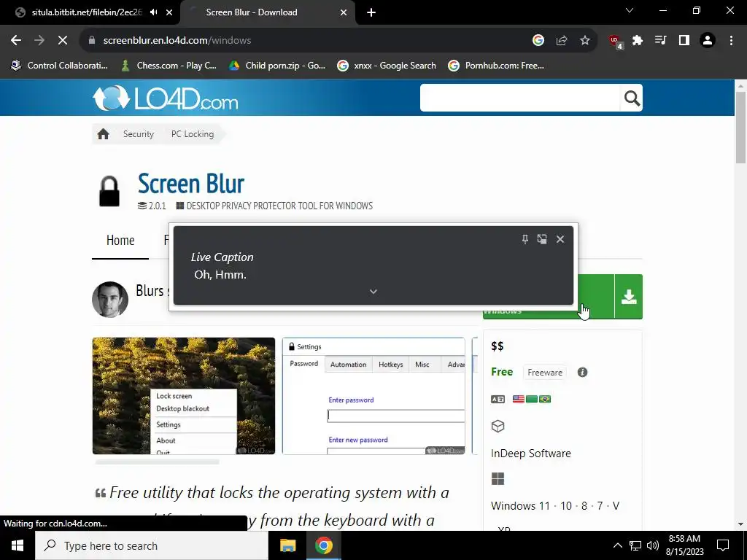Open the network tray icon
The height and width of the screenshot is (560, 747).
point(635,545)
